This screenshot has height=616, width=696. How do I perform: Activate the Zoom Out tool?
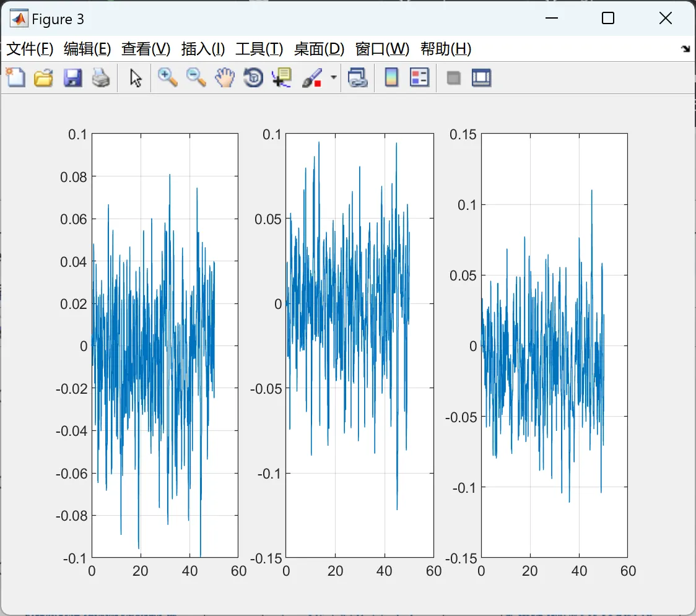pyautogui.click(x=196, y=77)
